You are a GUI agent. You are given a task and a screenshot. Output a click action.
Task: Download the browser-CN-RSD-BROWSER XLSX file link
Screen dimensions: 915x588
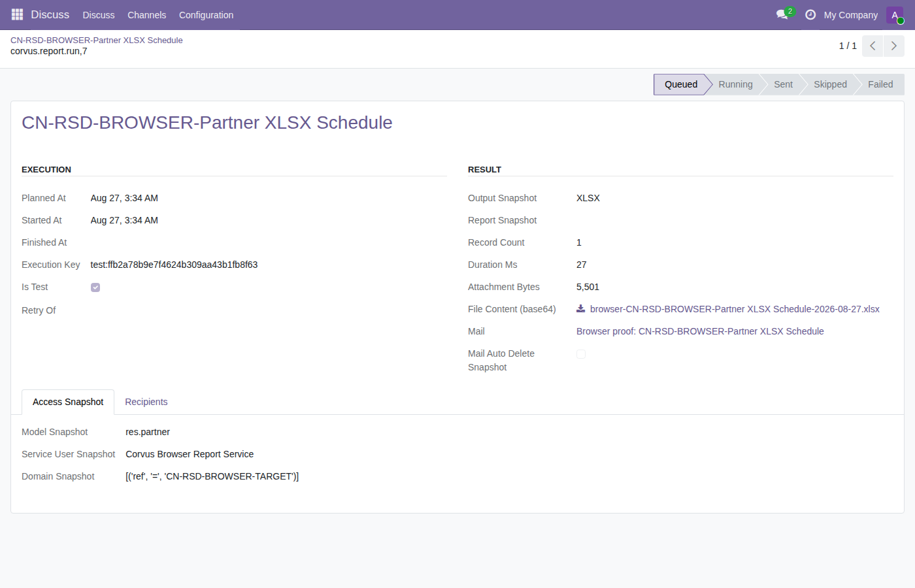click(735, 309)
